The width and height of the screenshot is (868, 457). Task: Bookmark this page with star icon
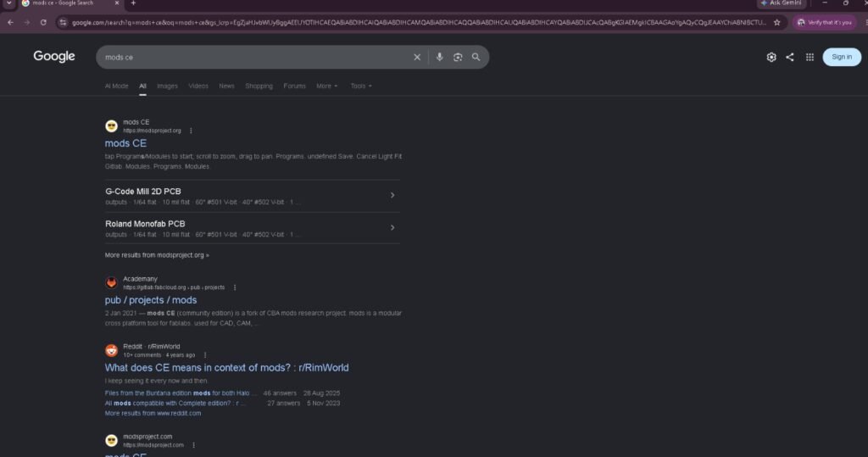[x=776, y=22]
